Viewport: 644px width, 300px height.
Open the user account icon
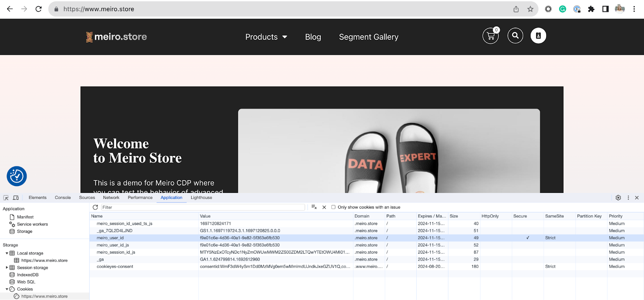point(538,36)
